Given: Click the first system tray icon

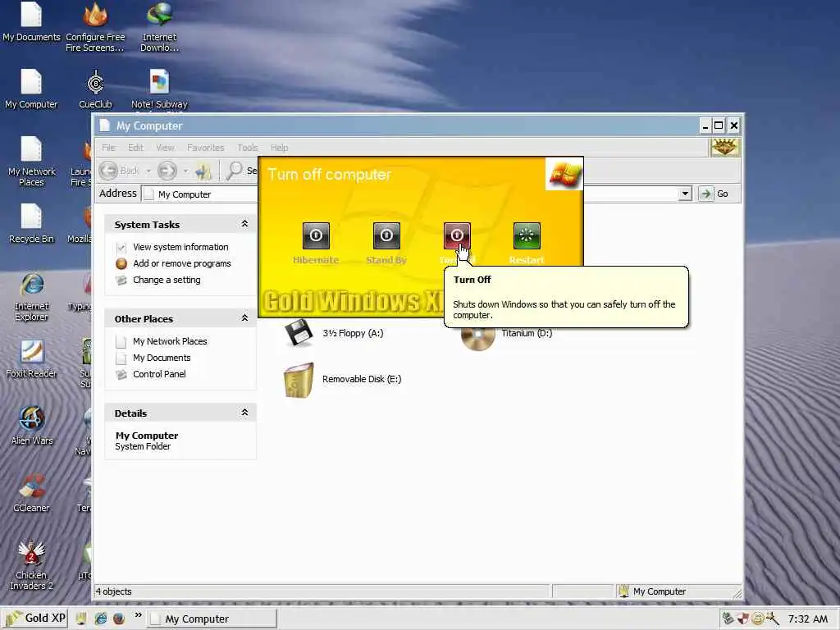Looking at the screenshot, I should 728,619.
